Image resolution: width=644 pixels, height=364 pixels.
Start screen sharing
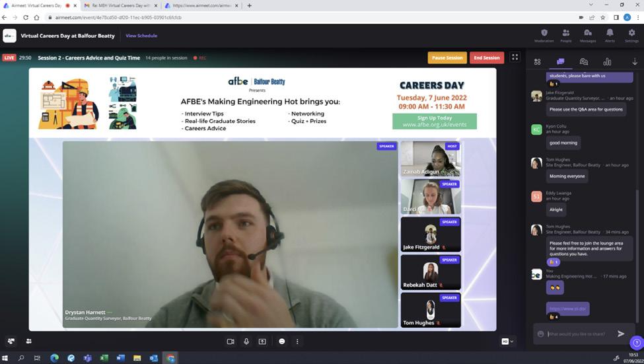[x=262, y=342]
